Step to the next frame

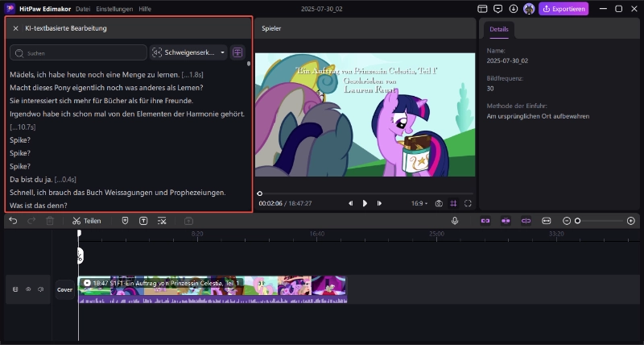coord(379,203)
